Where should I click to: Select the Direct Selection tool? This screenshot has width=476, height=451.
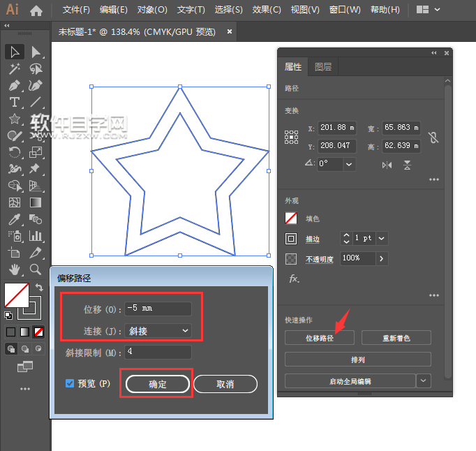tap(36, 52)
